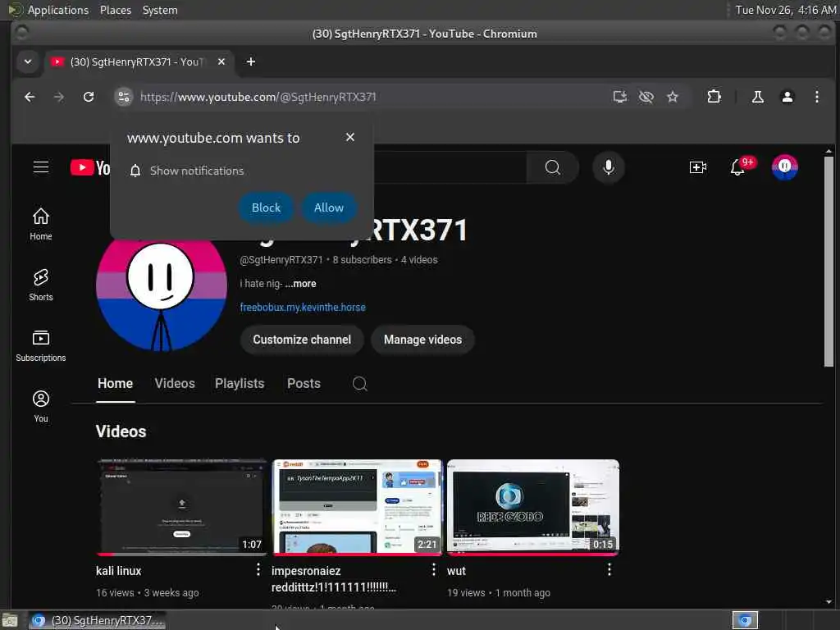Start voice search with microphone icon

click(608, 167)
